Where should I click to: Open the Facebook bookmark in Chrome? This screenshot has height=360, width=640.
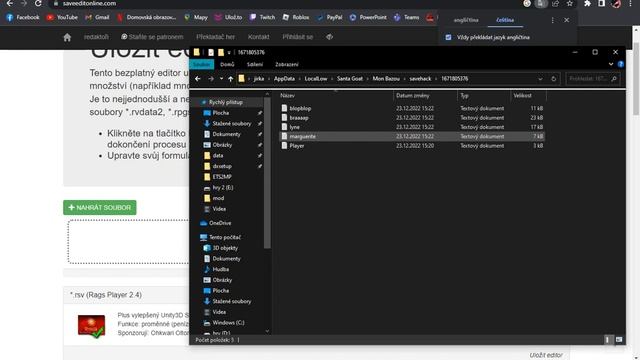pos(23,17)
